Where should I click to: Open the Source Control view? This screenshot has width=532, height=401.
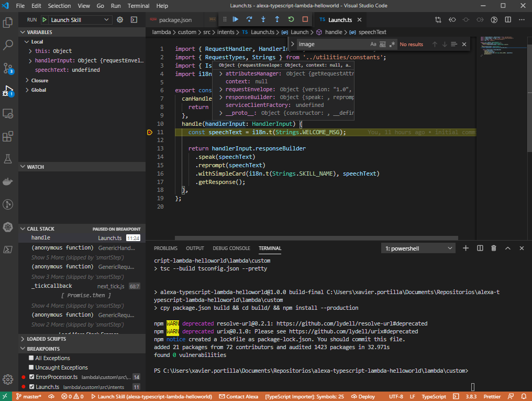(8, 68)
